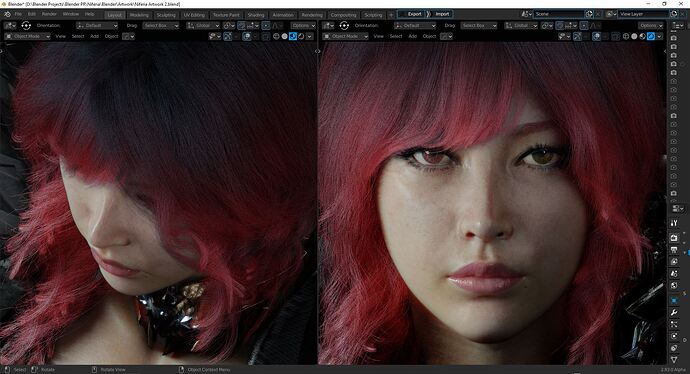The image size is (690, 374).
Task: Open left viewport Select menu
Action: pyautogui.click(x=78, y=37)
